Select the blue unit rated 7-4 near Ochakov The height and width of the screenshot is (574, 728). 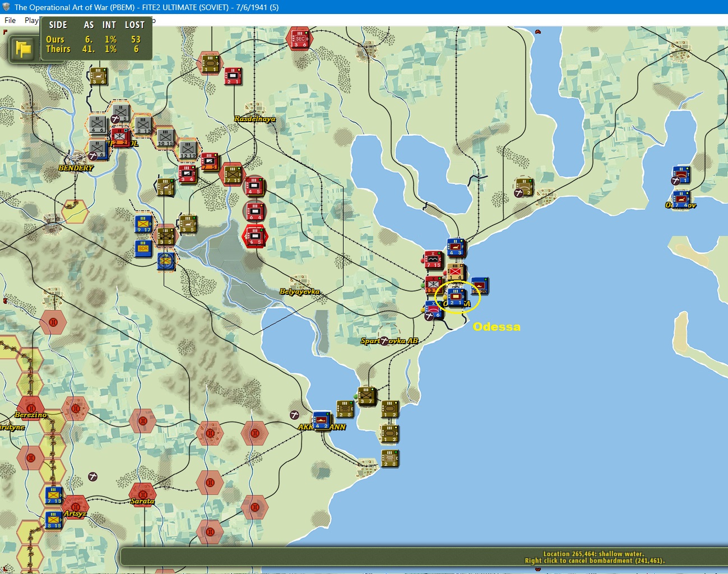coord(681,200)
